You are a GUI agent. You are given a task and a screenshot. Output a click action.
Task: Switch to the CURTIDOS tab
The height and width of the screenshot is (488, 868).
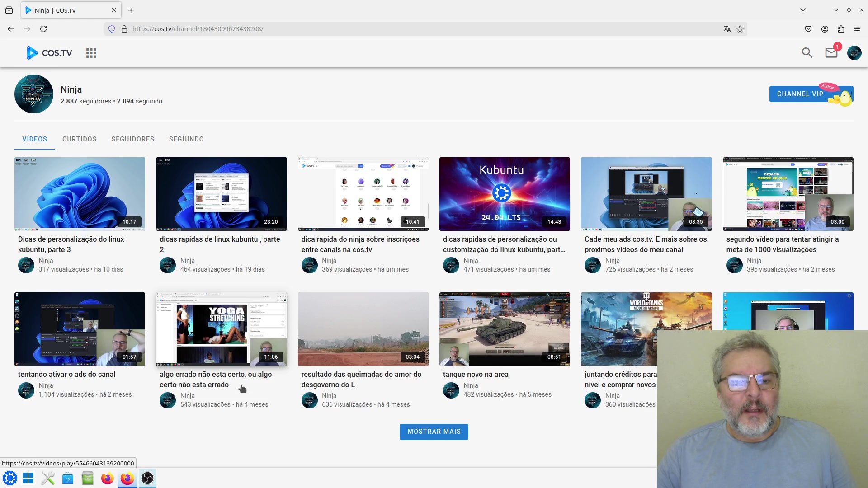point(80,139)
